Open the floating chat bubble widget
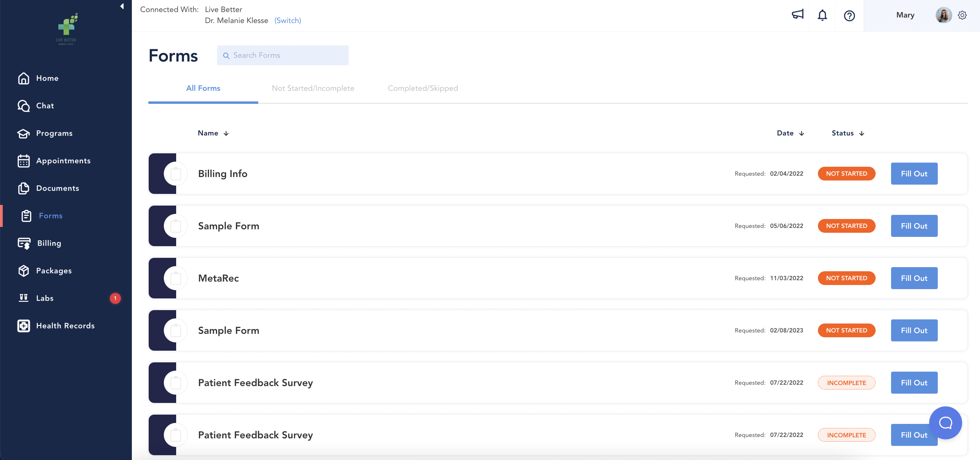Screen dimensions: 980x460 coord(945,423)
